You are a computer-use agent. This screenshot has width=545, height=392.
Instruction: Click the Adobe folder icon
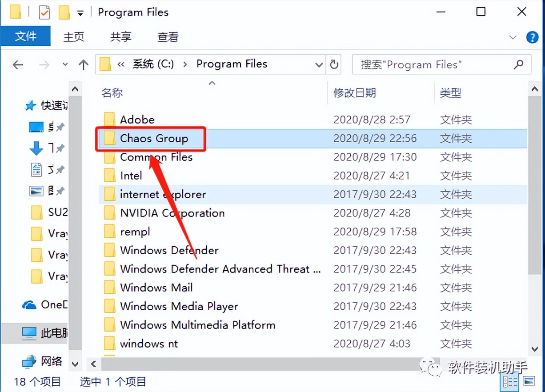click(109, 120)
